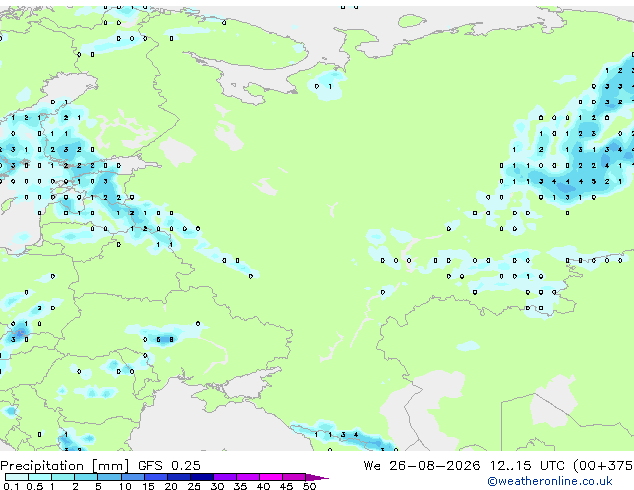Click the precipitation value 8 over Ukraine
634x490 pixels.
coord(171,340)
